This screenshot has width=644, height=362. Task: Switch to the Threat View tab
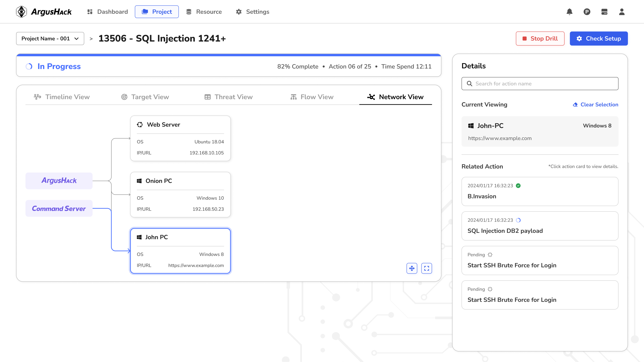coord(229,97)
